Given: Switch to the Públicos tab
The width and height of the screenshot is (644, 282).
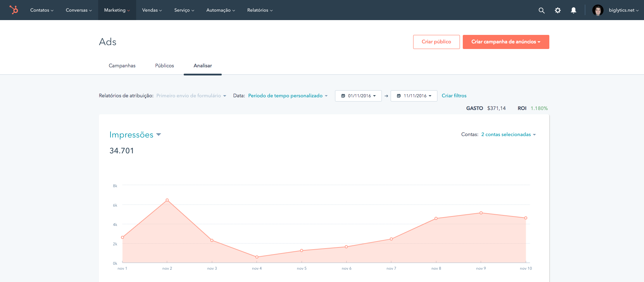Looking at the screenshot, I should [x=164, y=66].
